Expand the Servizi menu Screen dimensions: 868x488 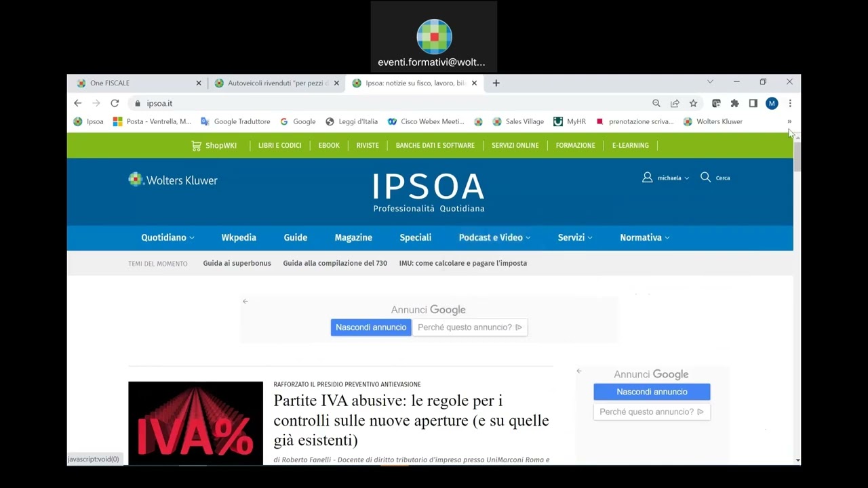pyautogui.click(x=575, y=237)
